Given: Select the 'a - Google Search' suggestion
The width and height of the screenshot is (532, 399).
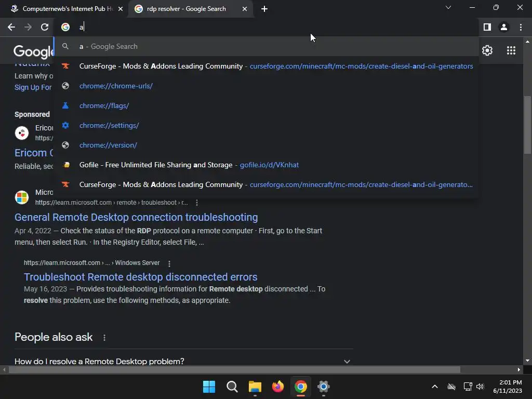Looking at the screenshot, I should point(267,46).
